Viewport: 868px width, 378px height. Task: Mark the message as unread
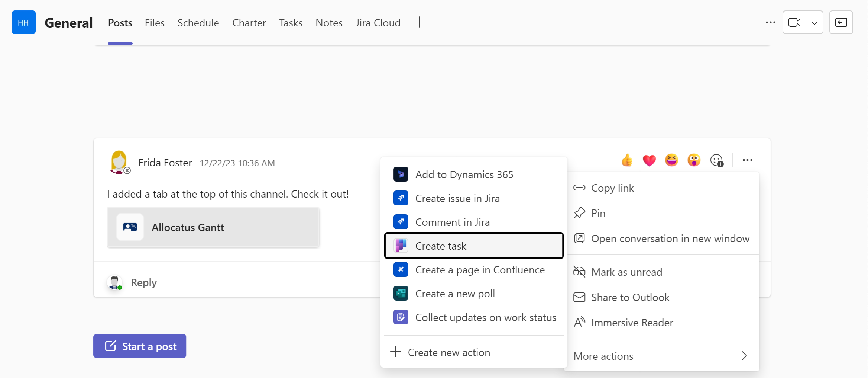pos(663,272)
